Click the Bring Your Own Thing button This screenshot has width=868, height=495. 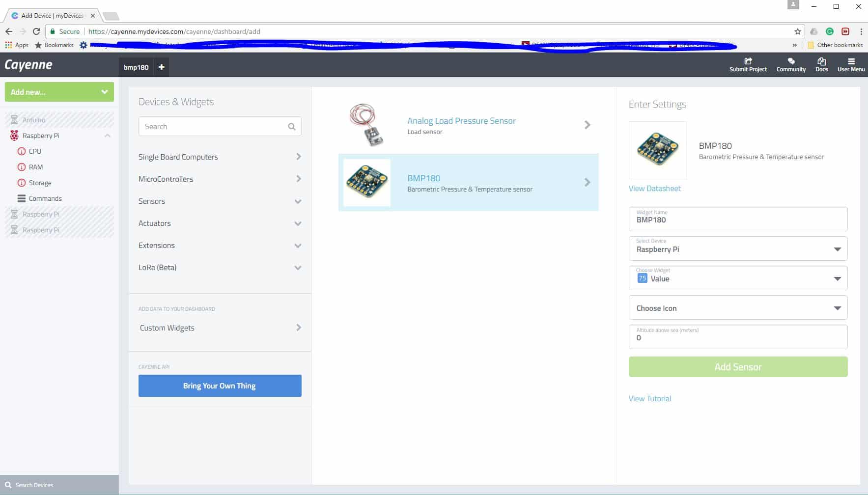pyautogui.click(x=220, y=385)
